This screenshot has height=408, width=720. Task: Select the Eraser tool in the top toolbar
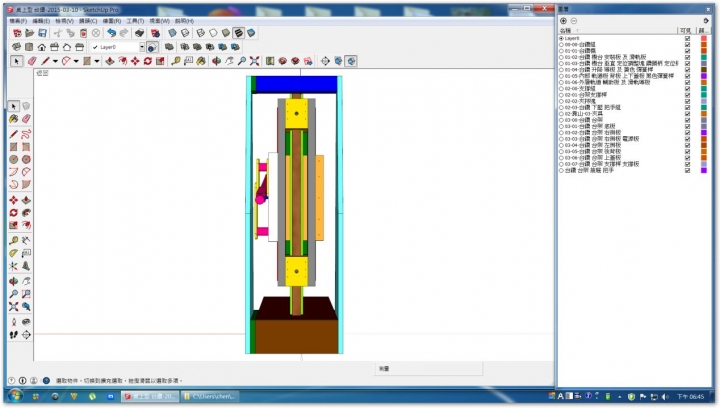tap(32, 61)
